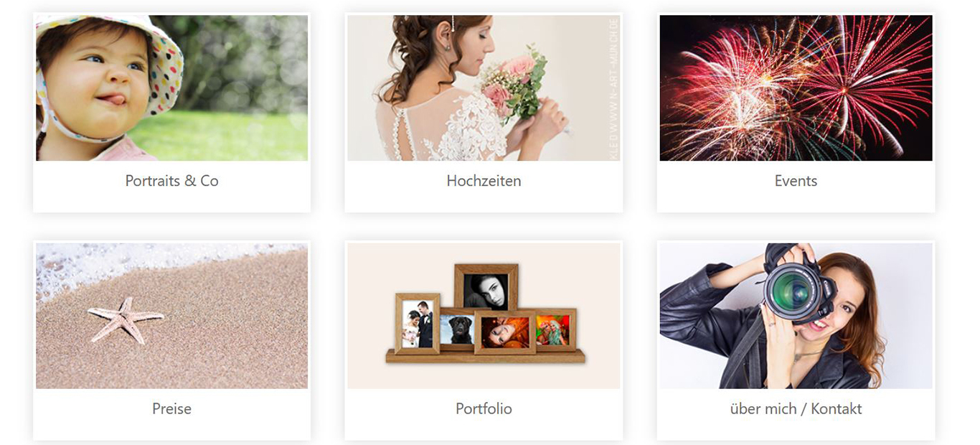Open über mich / Kontakt link
Viewport: 980px width, 445px height.
[x=796, y=408]
